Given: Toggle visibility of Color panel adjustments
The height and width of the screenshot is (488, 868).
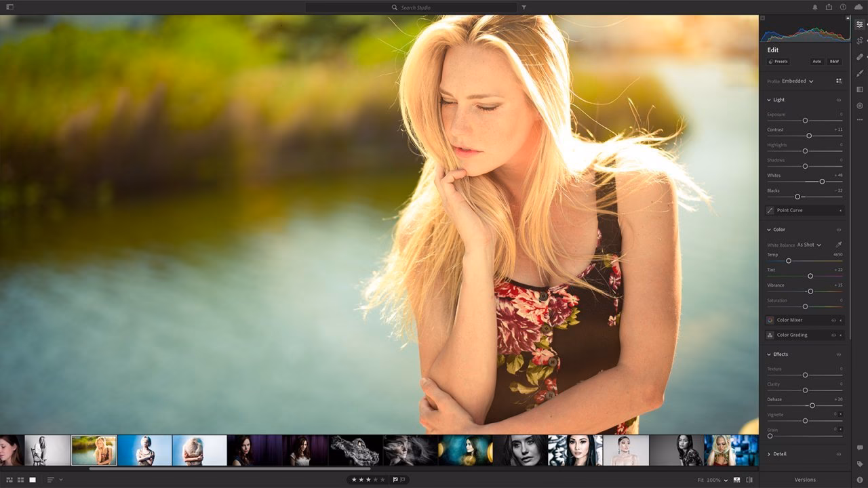Looking at the screenshot, I should [839, 230].
